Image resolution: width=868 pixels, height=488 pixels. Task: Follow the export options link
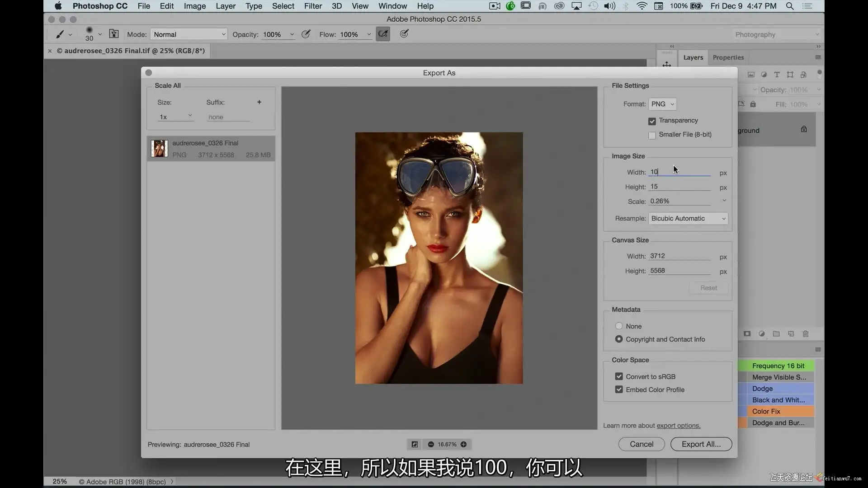point(678,426)
